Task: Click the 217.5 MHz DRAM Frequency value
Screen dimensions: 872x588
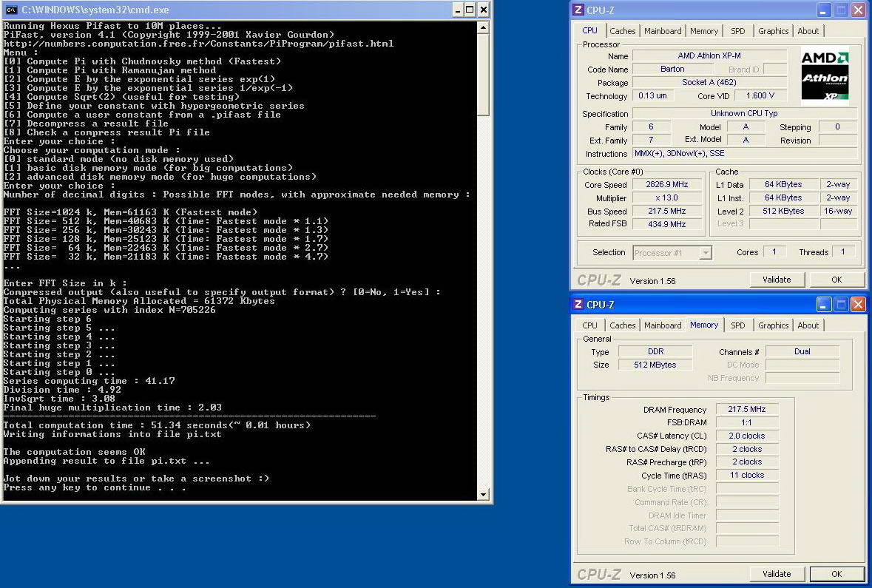Action: click(x=747, y=410)
